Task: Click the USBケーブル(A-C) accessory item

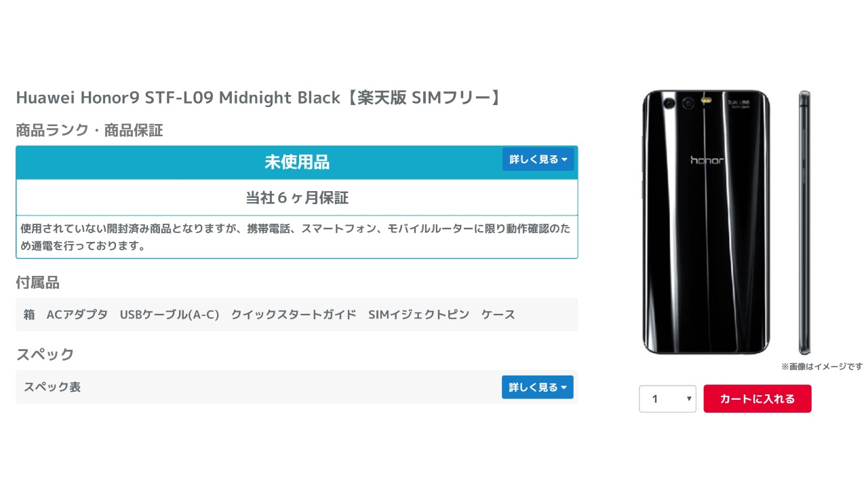Action: [x=170, y=314]
